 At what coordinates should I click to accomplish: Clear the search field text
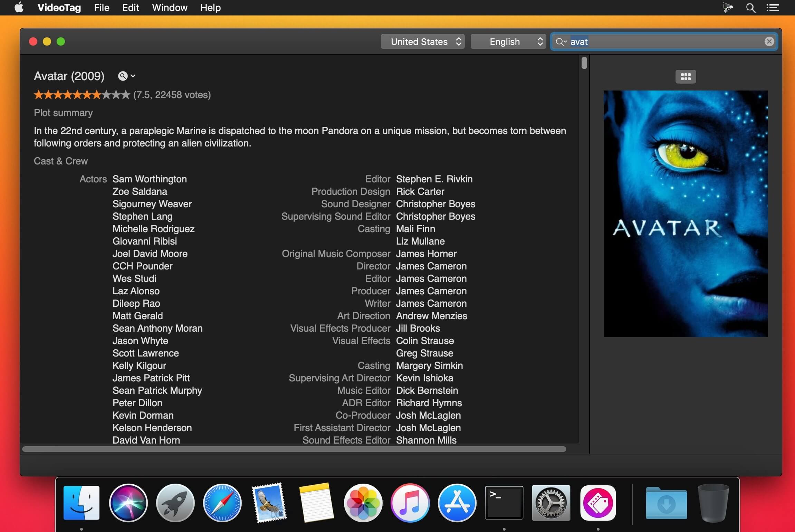(x=769, y=41)
